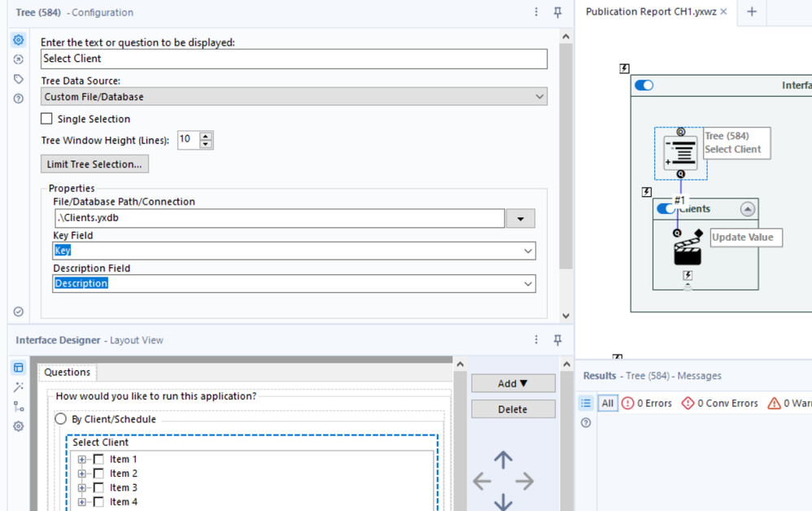Click the lightning bolt icon above Interface container
Viewport: 812px width, 511px height.
tap(625, 68)
